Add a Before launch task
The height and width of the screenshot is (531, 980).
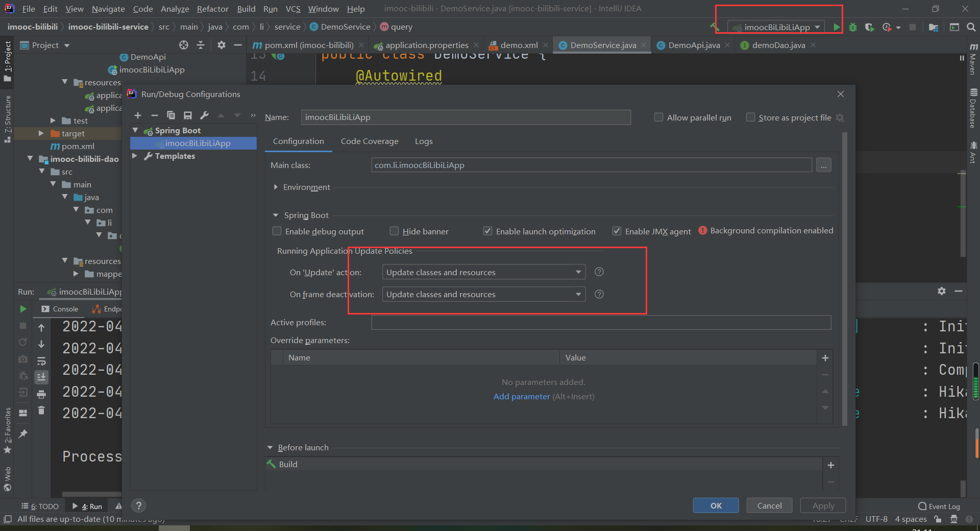point(831,465)
